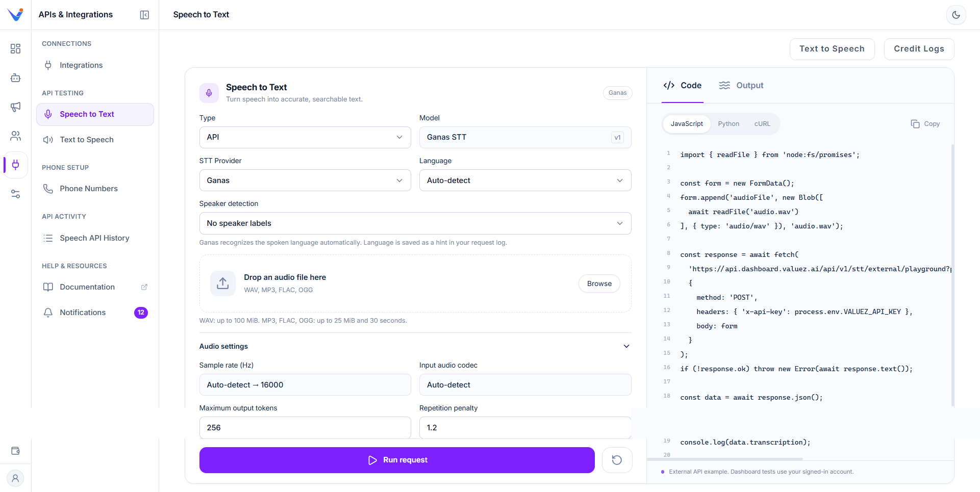Image resolution: width=980 pixels, height=492 pixels.
Task: Open the Type dropdown showing API
Action: (x=305, y=137)
